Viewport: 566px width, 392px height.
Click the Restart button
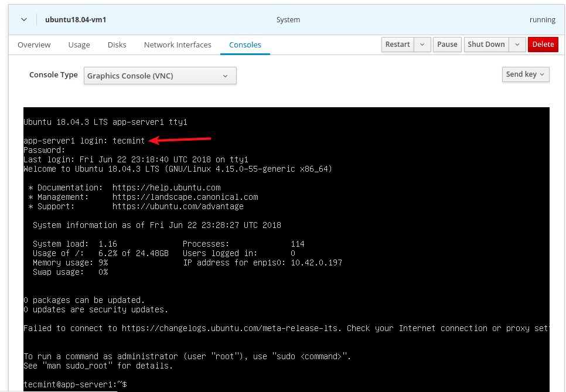[397, 44]
